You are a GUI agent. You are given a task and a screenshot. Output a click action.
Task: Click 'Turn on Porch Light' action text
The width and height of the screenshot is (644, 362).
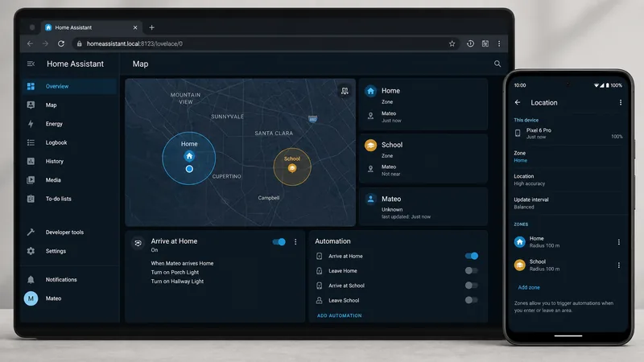(x=175, y=272)
